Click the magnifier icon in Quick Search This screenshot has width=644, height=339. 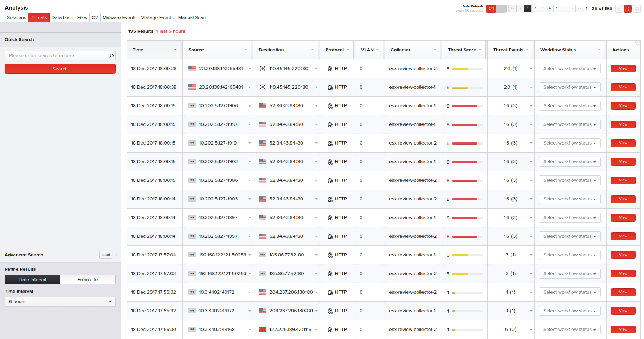(111, 56)
